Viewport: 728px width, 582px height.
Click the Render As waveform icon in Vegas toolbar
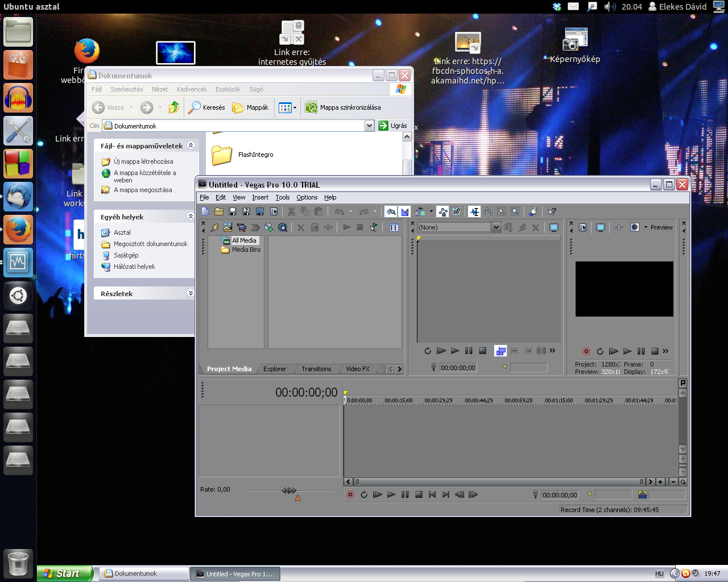[260, 211]
